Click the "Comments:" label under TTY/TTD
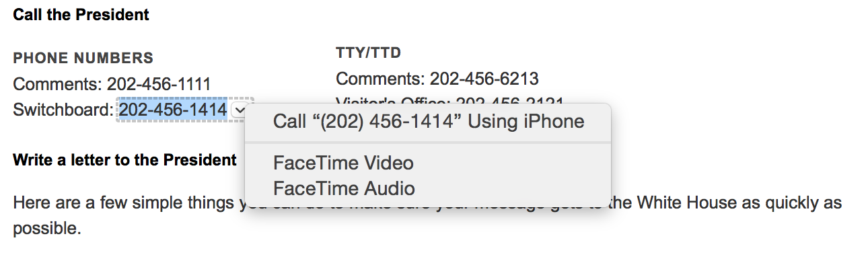 point(381,79)
